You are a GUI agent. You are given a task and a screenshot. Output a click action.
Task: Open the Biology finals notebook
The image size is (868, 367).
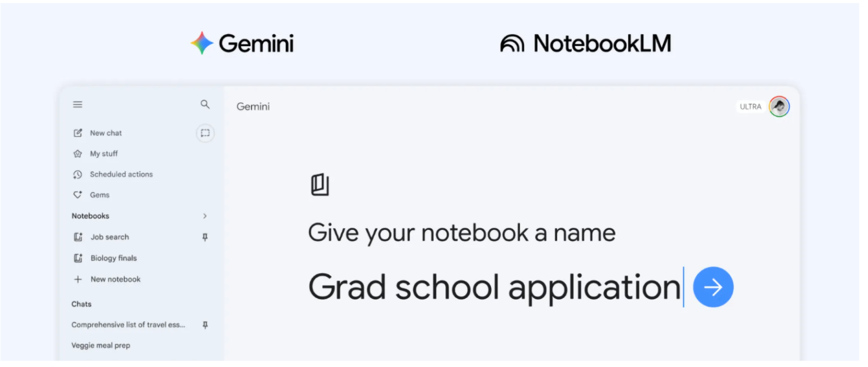(113, 258)
